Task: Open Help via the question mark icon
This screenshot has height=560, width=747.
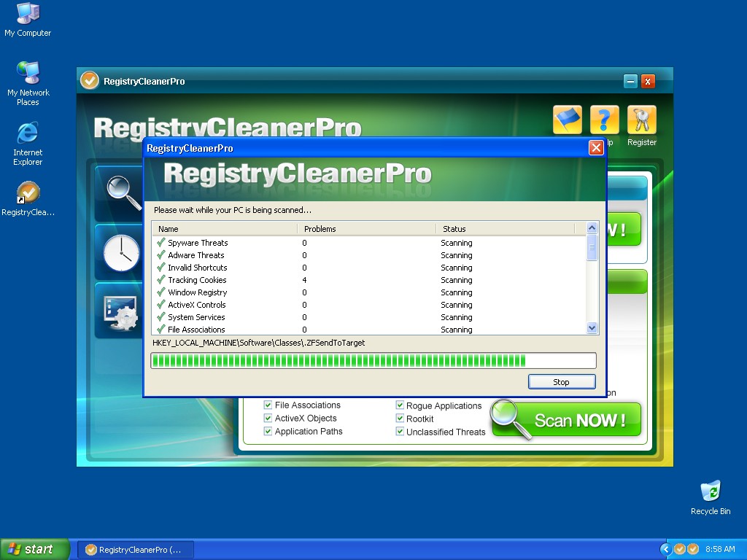Action: [604, 120]
